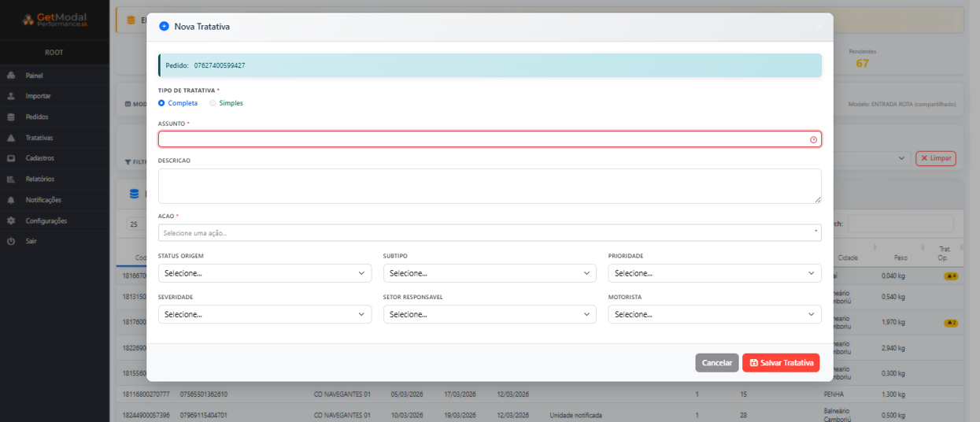Screen dimensions: 980x422
Task: Select the Simples radio option
Action: (x=213, y=103)
